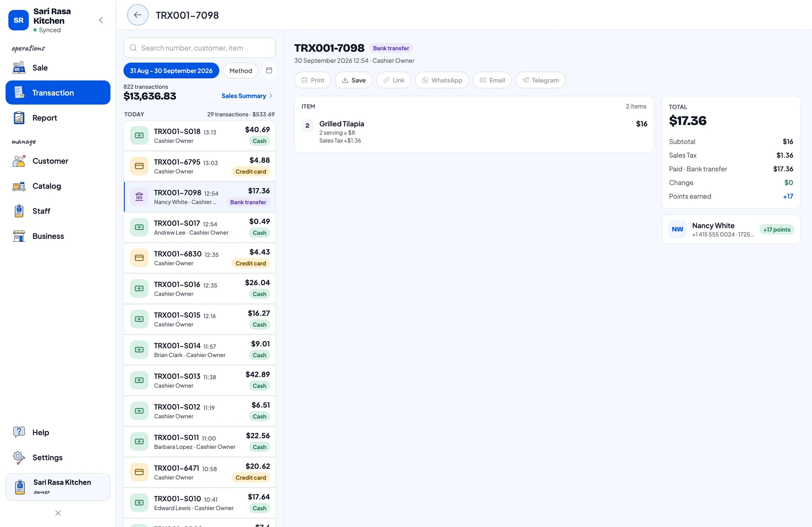Open the Nancy White customer card
Image resolution: width=812 pixels, height=527 pixels.
pos(731,230)
